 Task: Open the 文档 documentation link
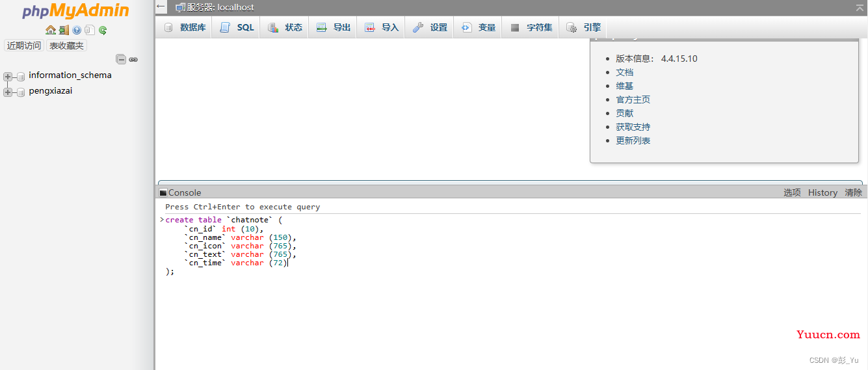(625, 72)
